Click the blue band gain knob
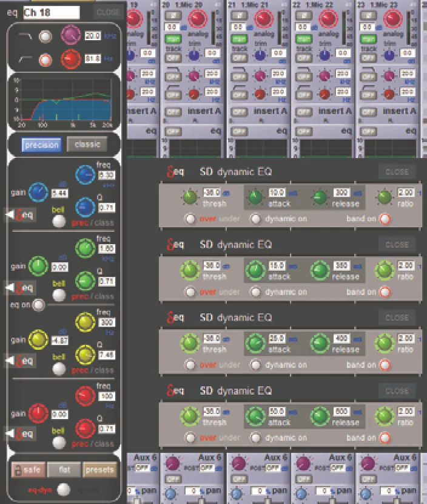Viewport: 427px width, 504px height. 38,192
